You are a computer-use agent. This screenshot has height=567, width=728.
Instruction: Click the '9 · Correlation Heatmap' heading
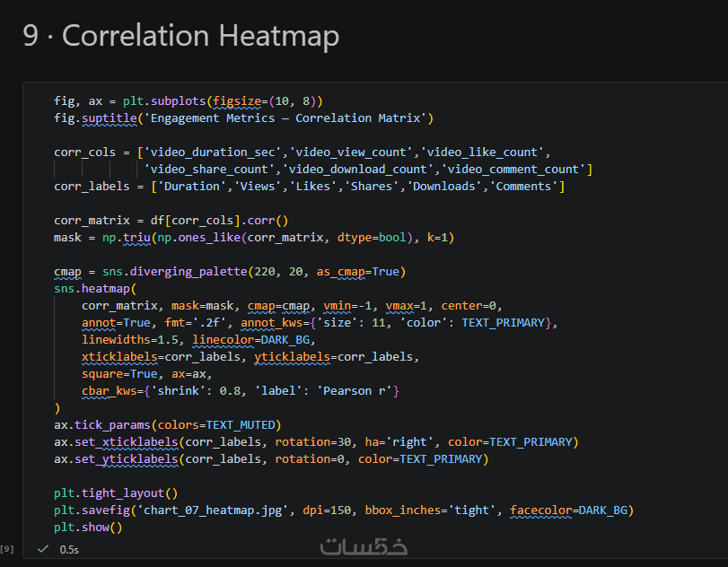(x=181, y=36)
